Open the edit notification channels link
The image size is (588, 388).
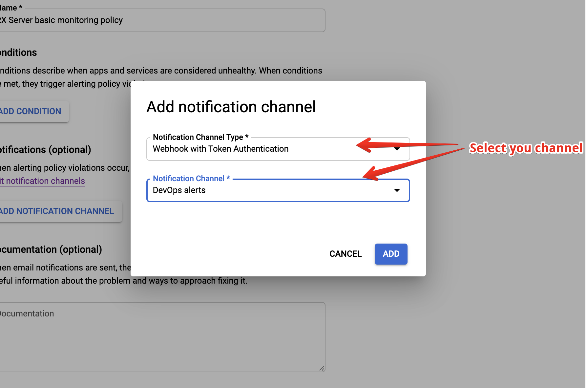(42, 181)
